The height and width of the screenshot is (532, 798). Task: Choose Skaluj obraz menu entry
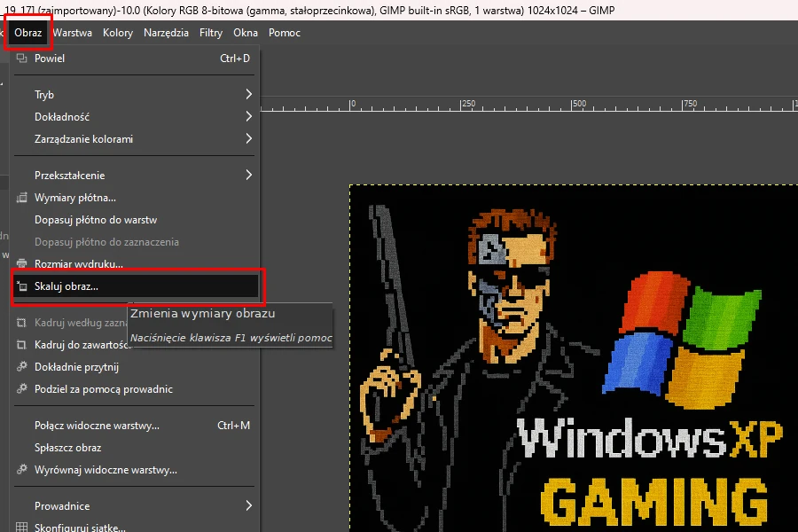135,286
